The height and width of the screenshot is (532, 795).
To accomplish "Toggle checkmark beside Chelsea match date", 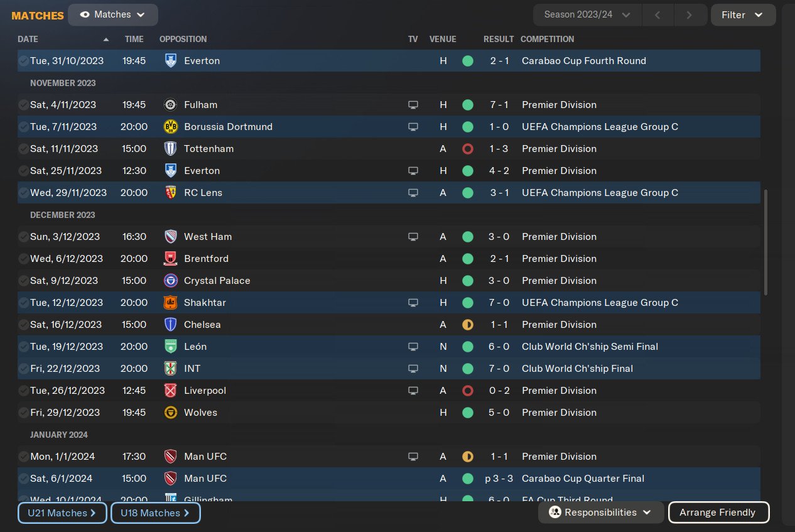I will 23,325.
